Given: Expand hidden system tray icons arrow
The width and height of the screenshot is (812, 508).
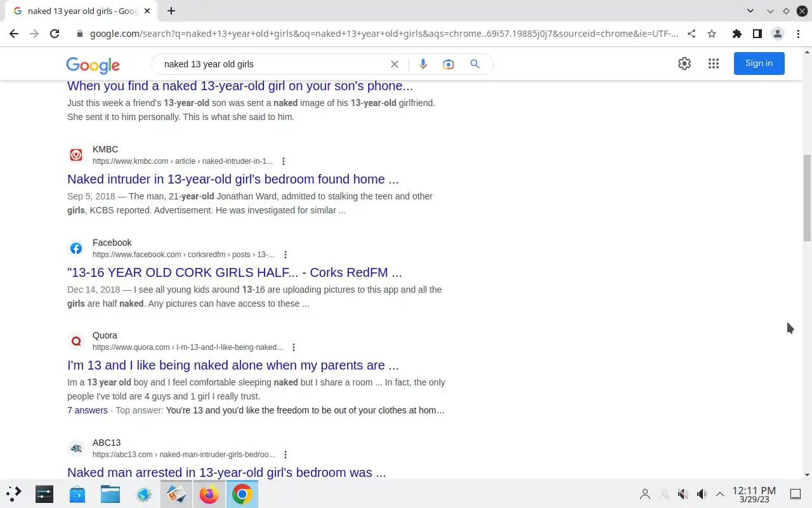Looking at the screenshot, I should (720, 494).
